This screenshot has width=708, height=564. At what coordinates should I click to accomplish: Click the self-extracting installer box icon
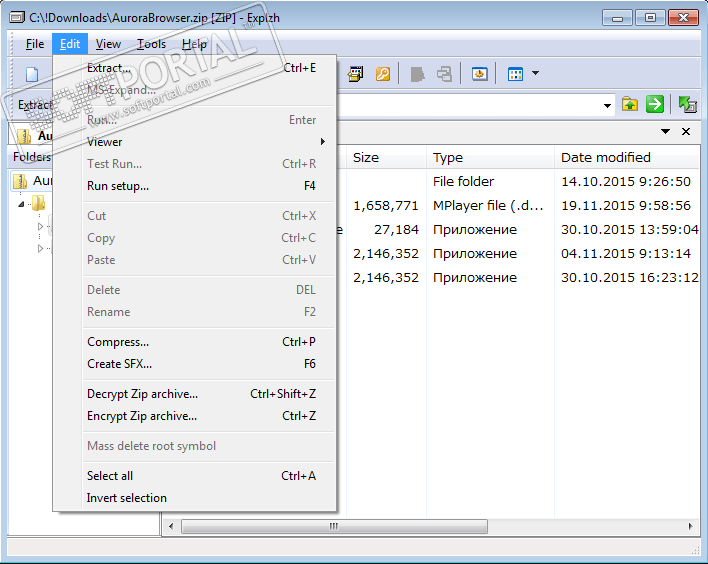click(x=355, y=74)
